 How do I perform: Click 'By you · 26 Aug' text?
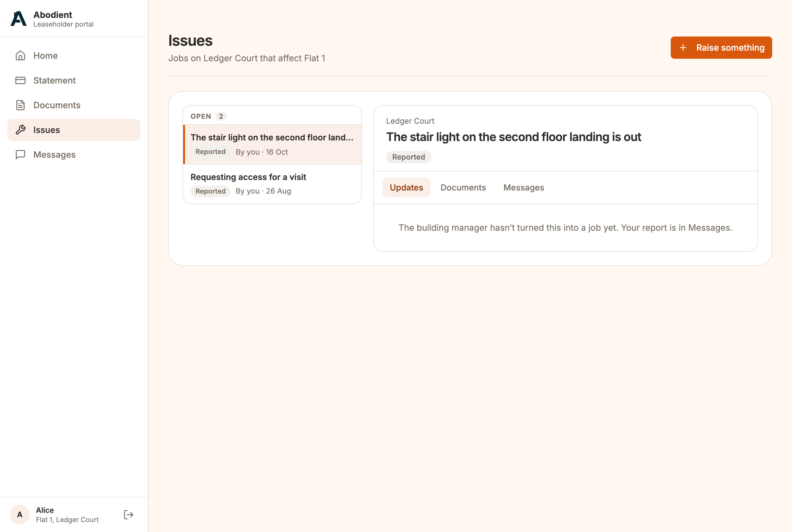[263, 191]
